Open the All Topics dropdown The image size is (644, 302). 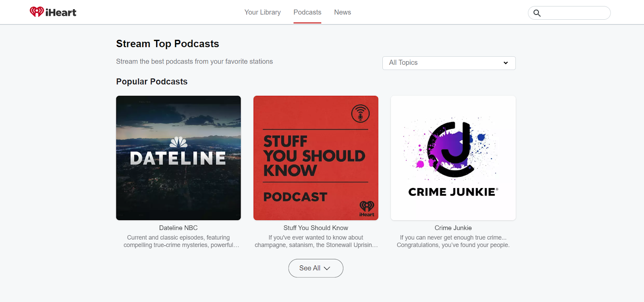[449, 63]
